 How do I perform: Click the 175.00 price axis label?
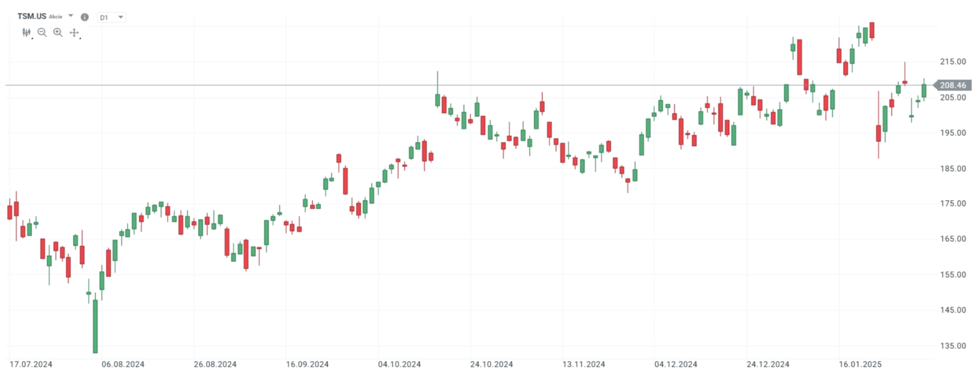coord(953,204)
